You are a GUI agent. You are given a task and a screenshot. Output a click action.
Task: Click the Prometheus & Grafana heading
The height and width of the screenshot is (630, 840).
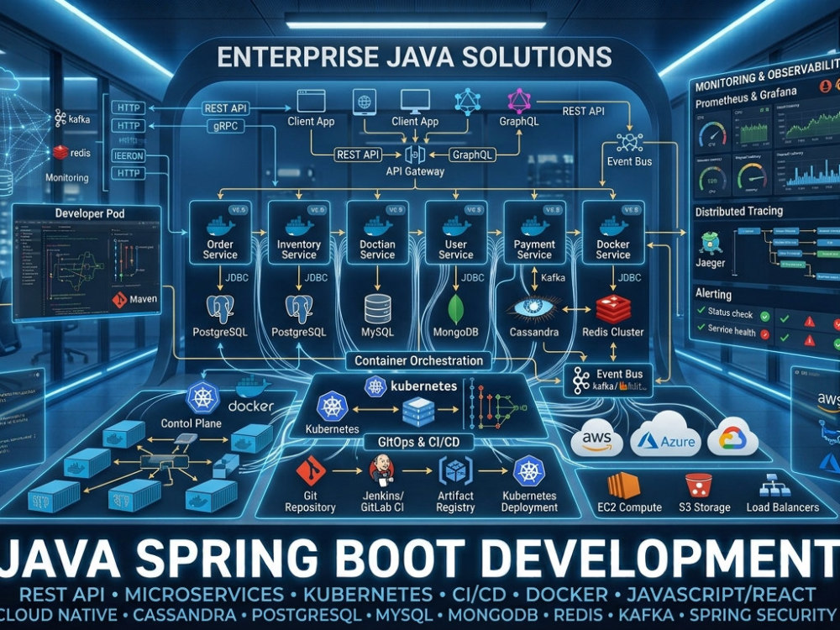tap(746, 97)
